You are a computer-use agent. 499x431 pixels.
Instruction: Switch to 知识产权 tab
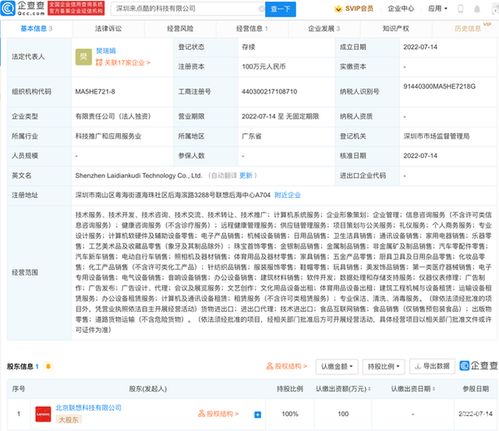click(396, 29)
